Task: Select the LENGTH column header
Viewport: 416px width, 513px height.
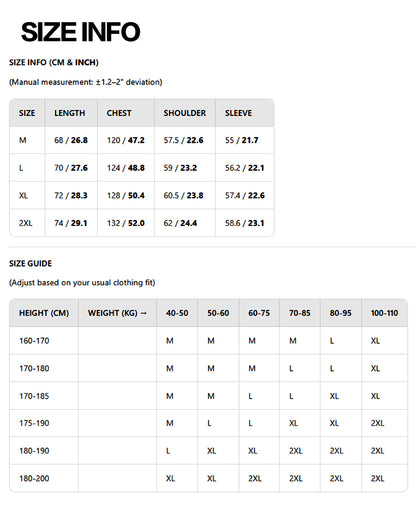Action: pyautogui.click(x=70, y=113)
